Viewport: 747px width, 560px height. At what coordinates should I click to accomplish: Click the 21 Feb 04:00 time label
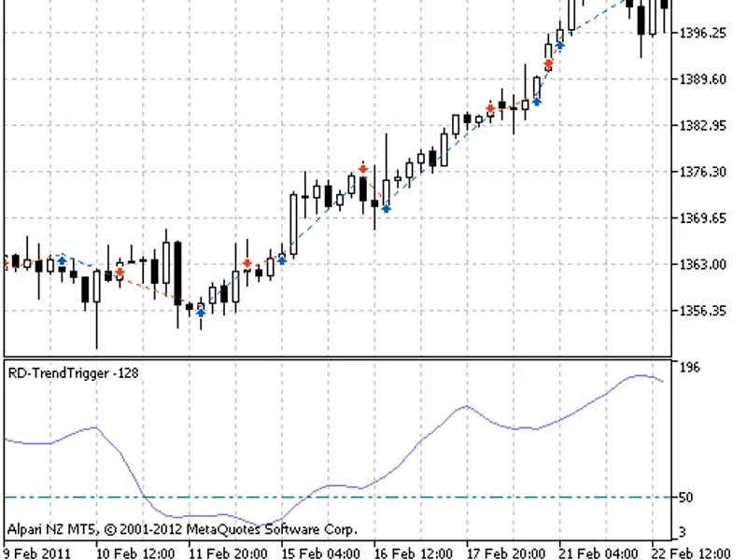(599, 553)
